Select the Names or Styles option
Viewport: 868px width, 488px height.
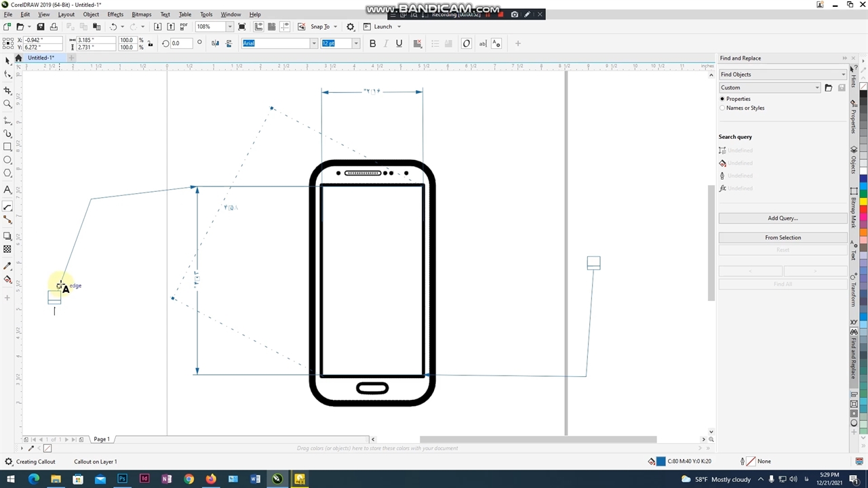tap(723, 108)
